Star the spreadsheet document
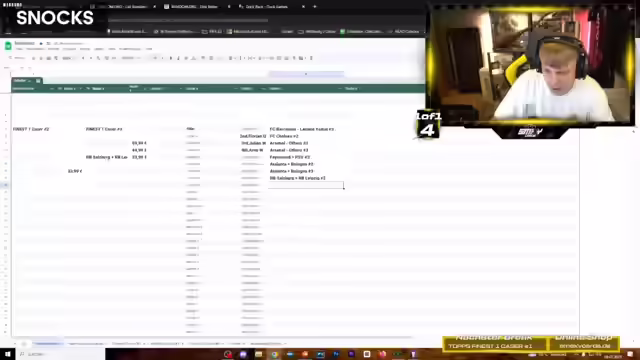The image size is (640, 360). [x=41, y=43]
